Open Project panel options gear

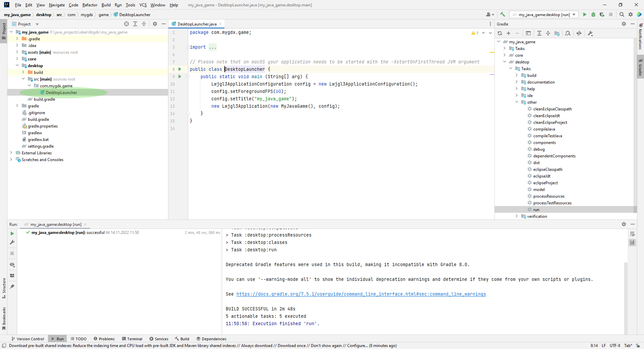tap(155, 24)
